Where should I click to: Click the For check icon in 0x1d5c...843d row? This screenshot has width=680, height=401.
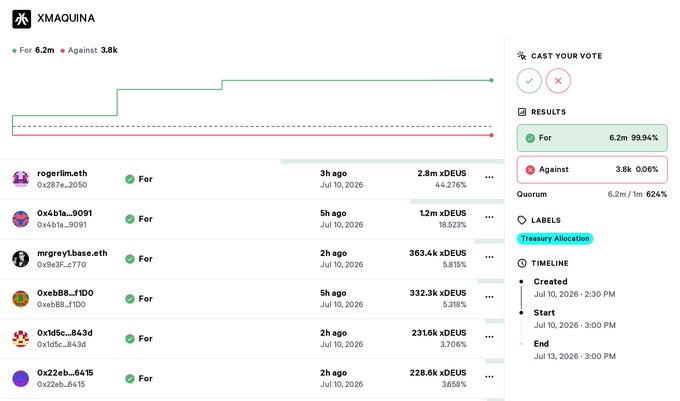pos(130,339)
